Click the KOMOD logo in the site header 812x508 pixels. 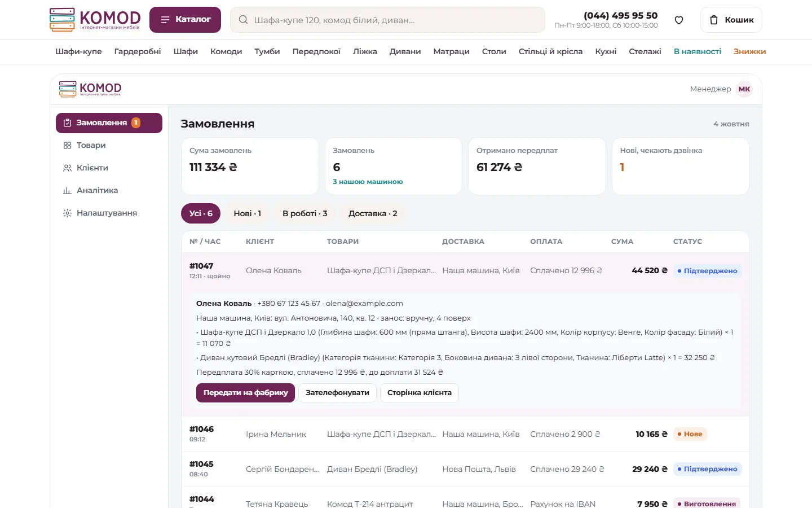(95, 20)
